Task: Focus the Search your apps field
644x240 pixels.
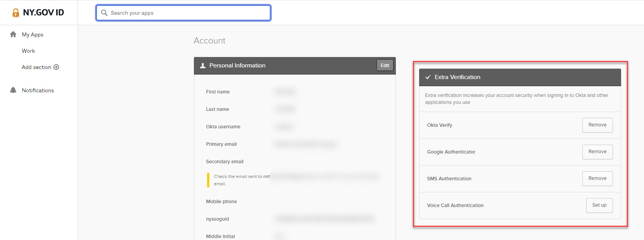Action: [186, 13]
